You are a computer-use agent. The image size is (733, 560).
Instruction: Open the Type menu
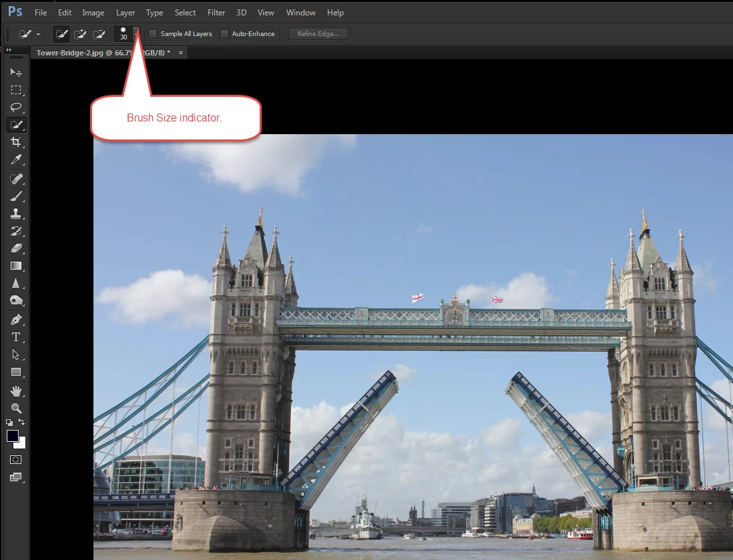pos(154,13)
